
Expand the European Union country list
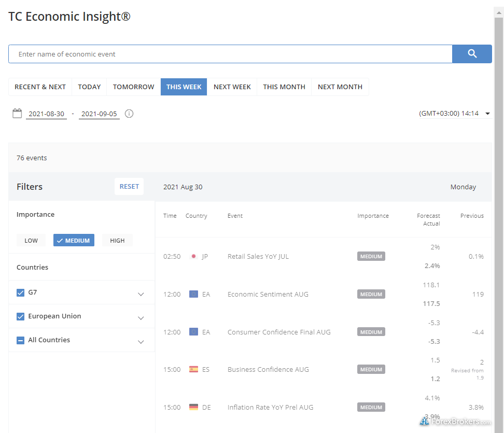tap(141, 318)
